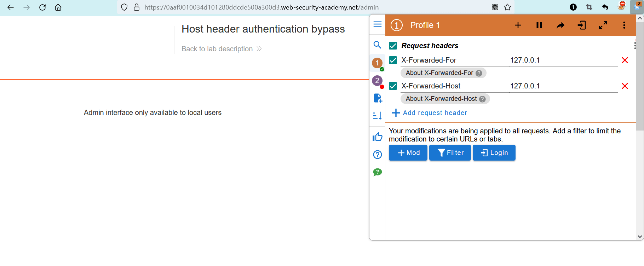Disable the X-Forwarded-For header checkbox
Image resolution: width=644 pixels, height=266 pixels.
point(393,60)
